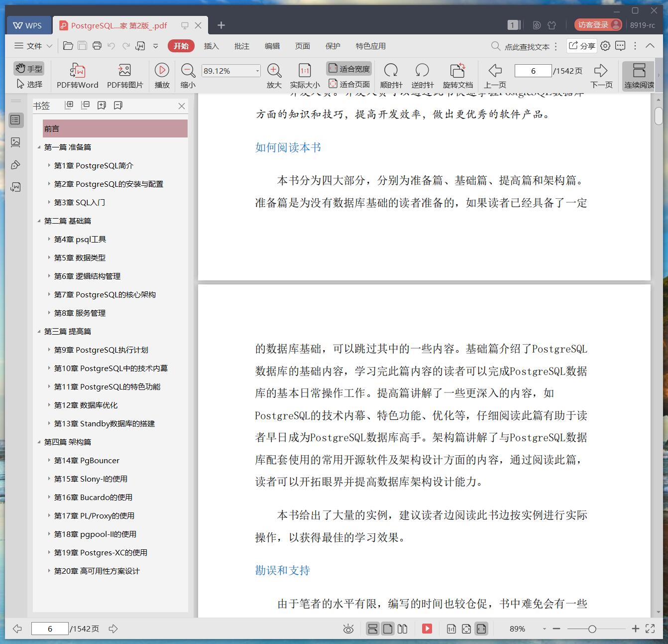This screenshot has width=668, height=644.
Task: Click the 放大 zoom in magnifier
Action: pos(274,76)
